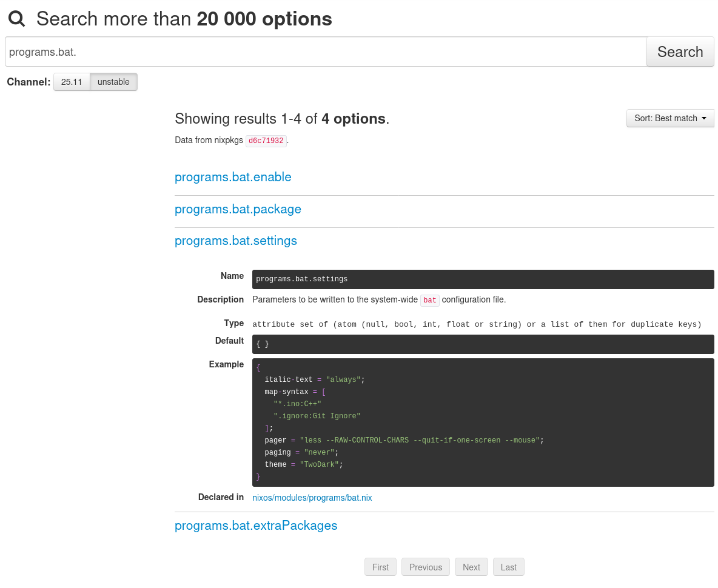Expand the programs.bat.extraPackages option
718x588 pixels.
click(x=256, y=526)
